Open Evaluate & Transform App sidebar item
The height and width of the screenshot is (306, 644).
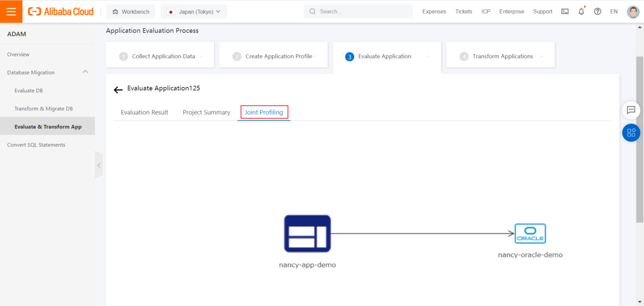[47, 126]
